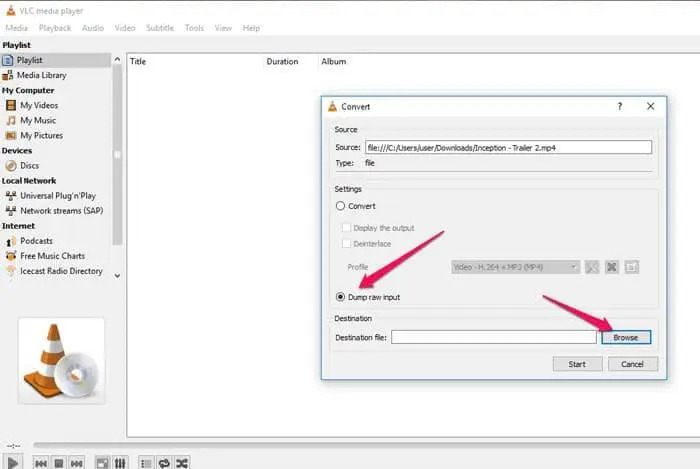Open the Media menu
700x469 pixels.
[x=16, y=28]
